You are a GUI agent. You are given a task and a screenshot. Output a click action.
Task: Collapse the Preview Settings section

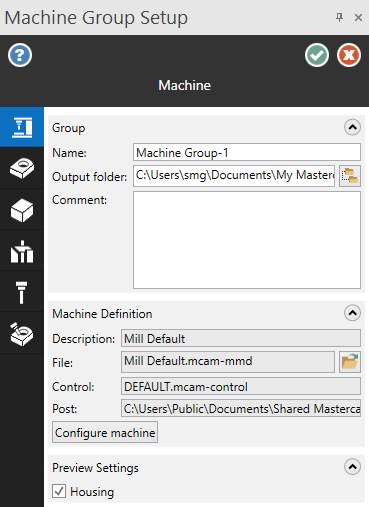coord(352,466)
